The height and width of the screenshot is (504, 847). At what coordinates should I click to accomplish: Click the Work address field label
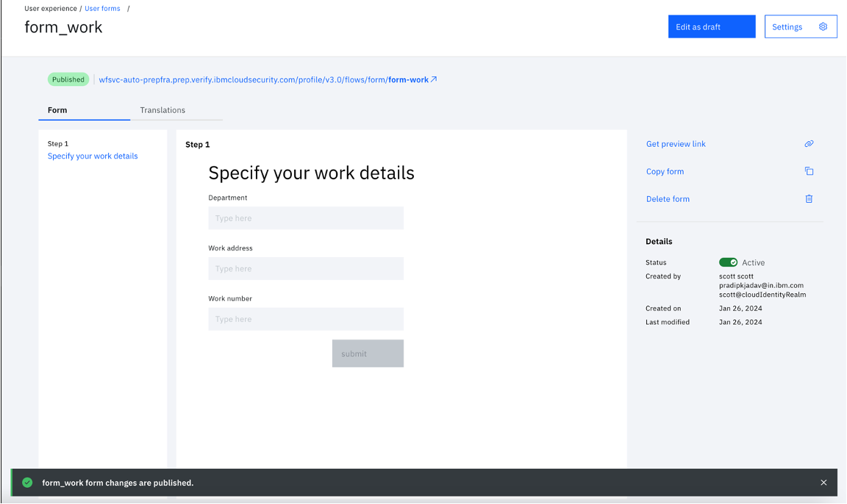(x=231, y=248)
